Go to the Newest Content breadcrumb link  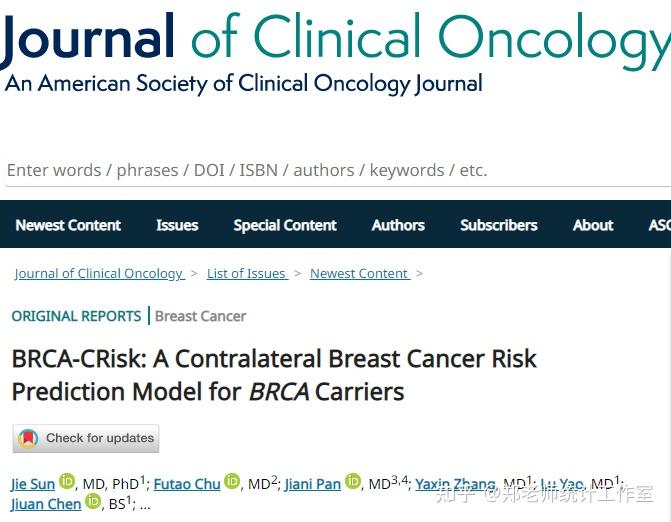pos(359,274)
